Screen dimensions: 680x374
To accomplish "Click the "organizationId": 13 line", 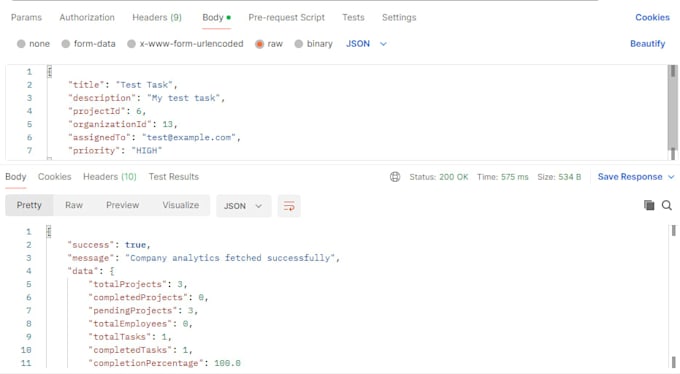I will 122,124.
